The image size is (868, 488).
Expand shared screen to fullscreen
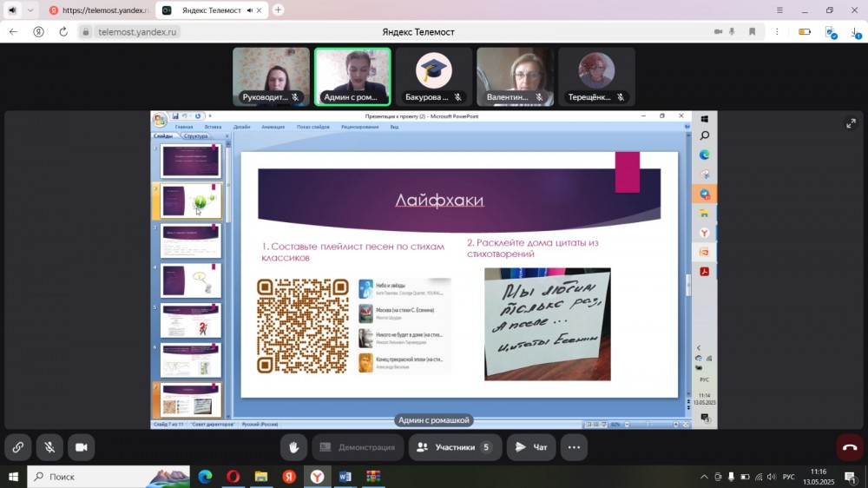(x=851, y=123)
